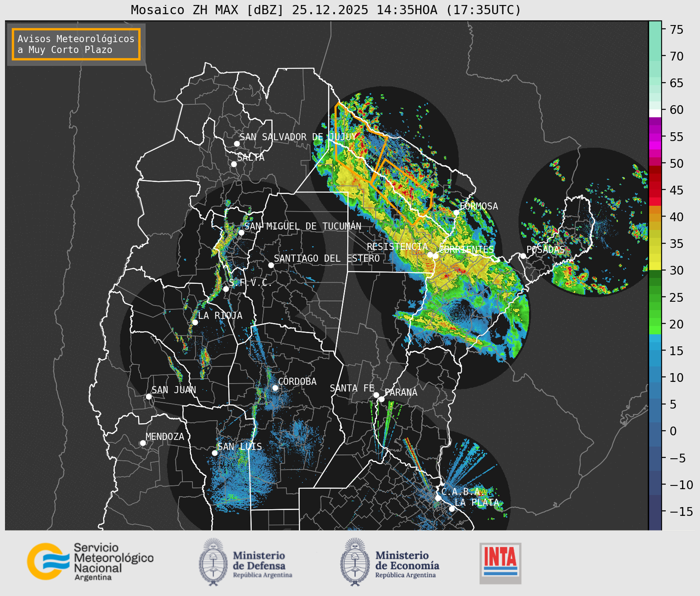
Task: Click the 0 dBZ tick label
Action: tap(673, 431)
